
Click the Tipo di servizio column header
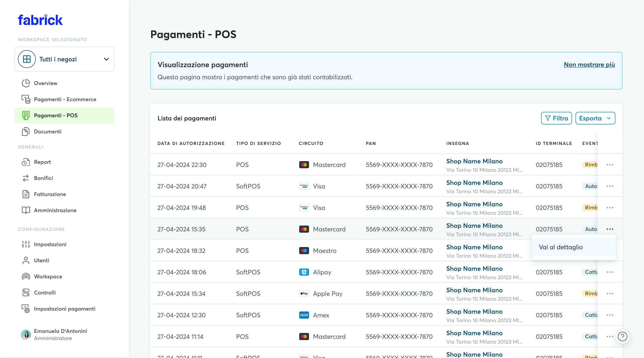click(258, 144)
